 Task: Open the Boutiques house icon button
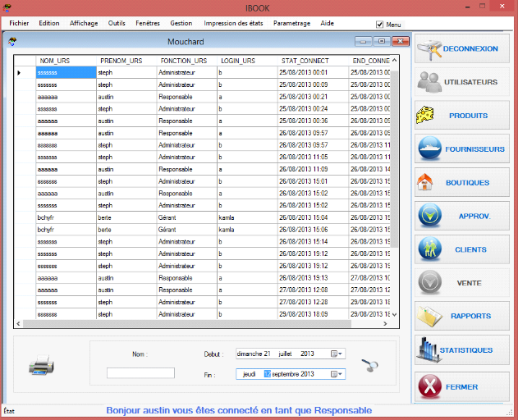(x=462, y=183)
